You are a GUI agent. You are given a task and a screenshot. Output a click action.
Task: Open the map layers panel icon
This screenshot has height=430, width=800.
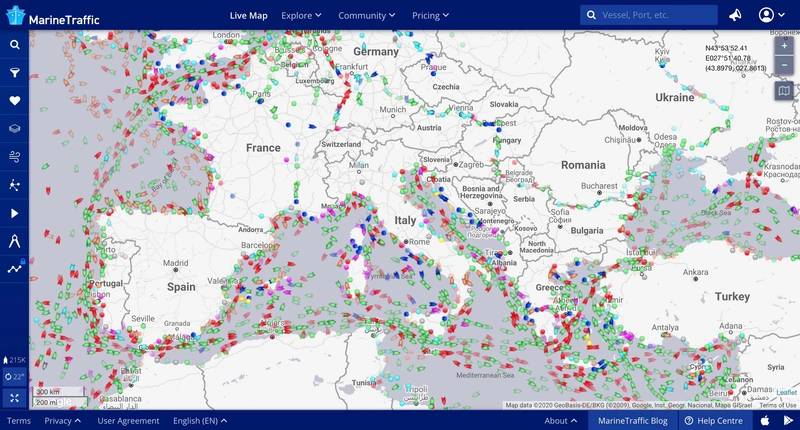pyautogui.click(x=15, y=129)
